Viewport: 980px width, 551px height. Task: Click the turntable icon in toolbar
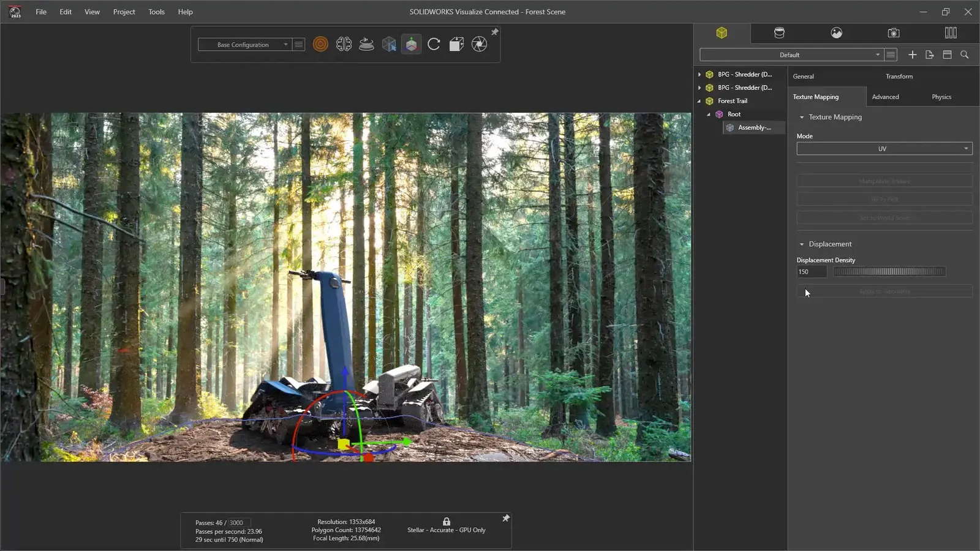[x=366, y=44]
